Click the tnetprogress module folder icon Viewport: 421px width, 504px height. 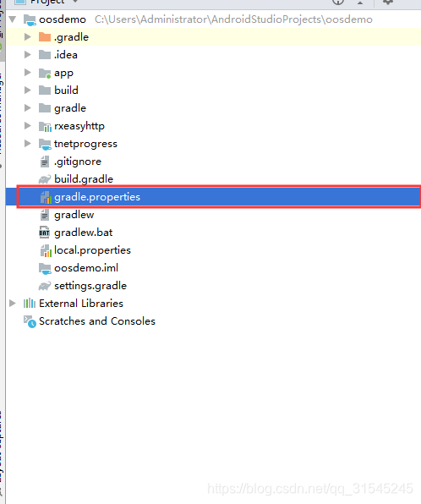(x=45, y=145)
